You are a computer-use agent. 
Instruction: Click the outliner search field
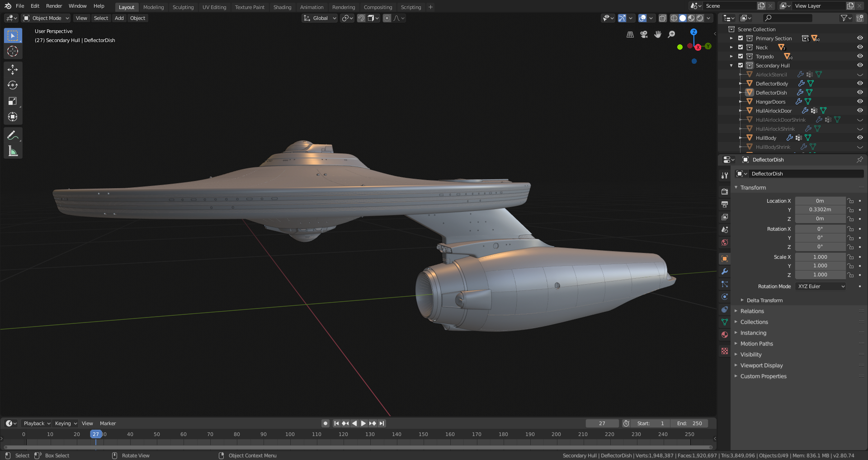coord(788,18)
